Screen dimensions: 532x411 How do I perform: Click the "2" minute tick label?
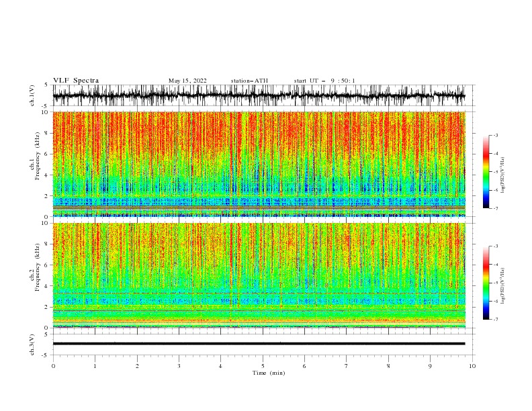[137, 366]
